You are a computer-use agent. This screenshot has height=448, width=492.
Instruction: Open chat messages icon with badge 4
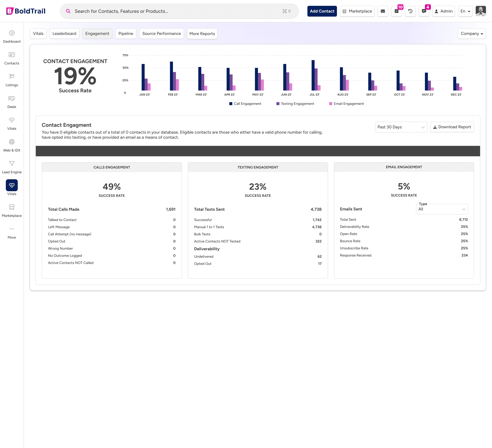[424, 11]
